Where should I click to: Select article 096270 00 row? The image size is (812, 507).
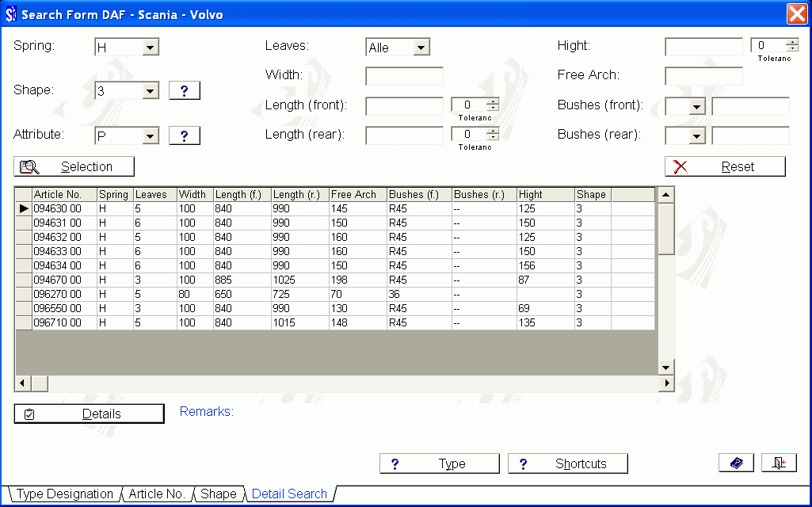pos(335,294)
